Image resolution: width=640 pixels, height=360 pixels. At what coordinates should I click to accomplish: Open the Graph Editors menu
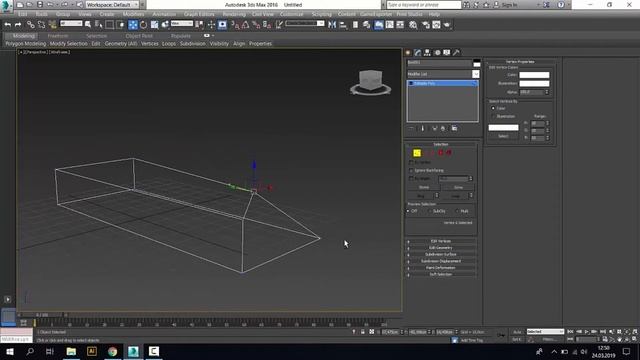(x=199, y=14)
